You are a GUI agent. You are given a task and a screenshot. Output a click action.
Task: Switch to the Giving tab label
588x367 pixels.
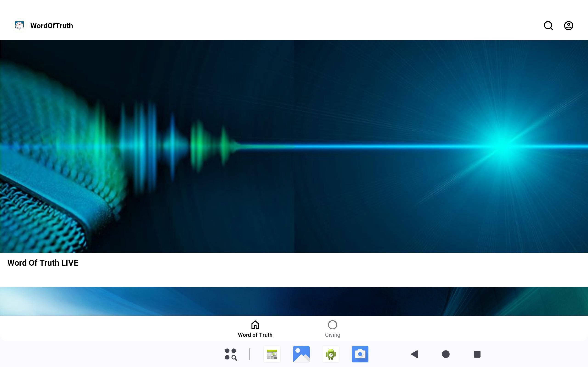(x=332, y=335)
